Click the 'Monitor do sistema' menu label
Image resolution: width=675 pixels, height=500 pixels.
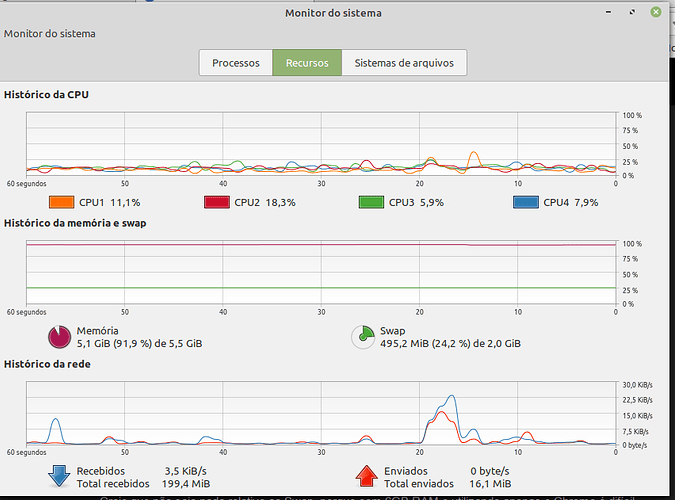(50, 34)
